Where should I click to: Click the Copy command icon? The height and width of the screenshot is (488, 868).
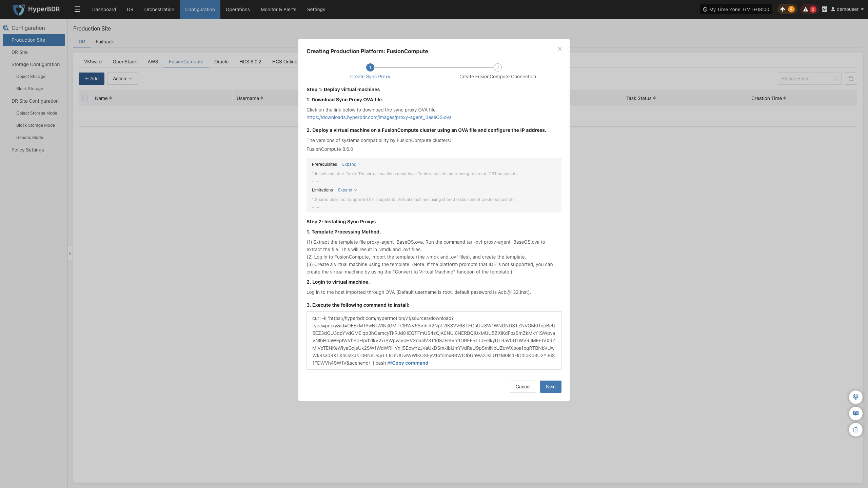(389, 363)
